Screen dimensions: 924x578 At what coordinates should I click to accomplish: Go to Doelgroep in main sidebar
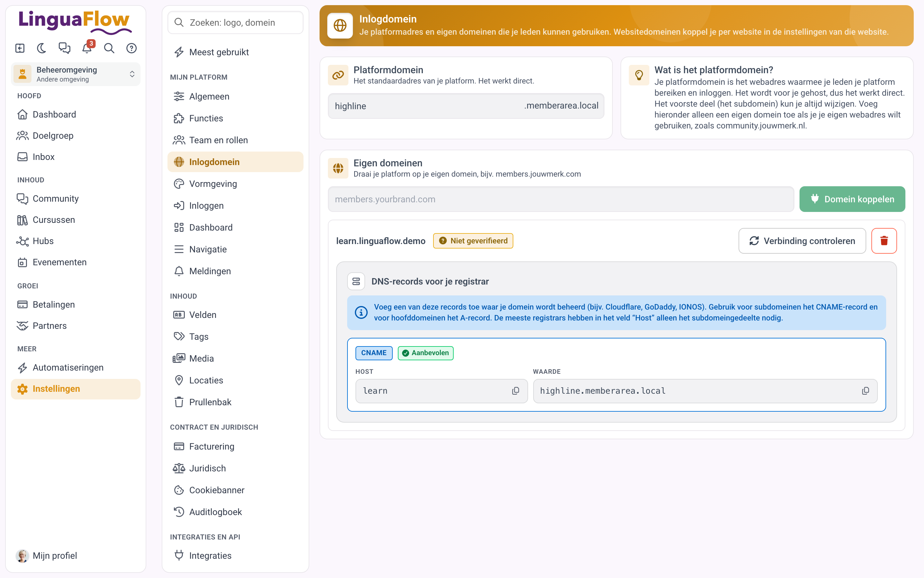tap(76, 135)
